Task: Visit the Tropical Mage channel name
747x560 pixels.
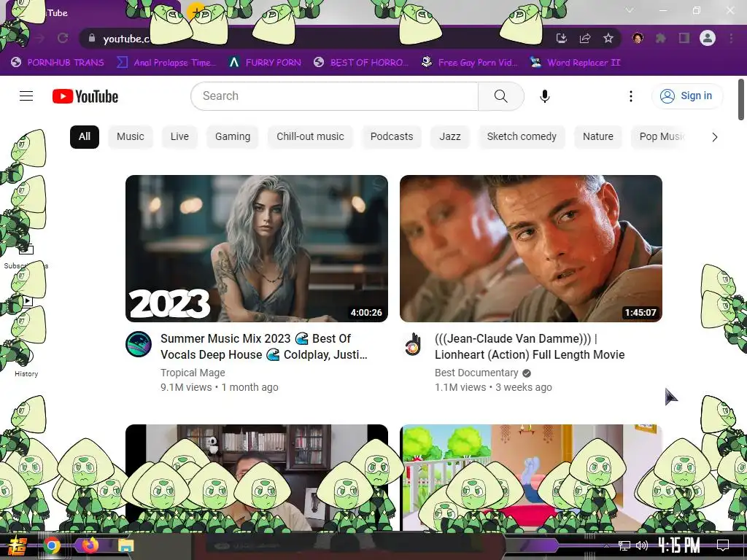Action: [193, 373]
